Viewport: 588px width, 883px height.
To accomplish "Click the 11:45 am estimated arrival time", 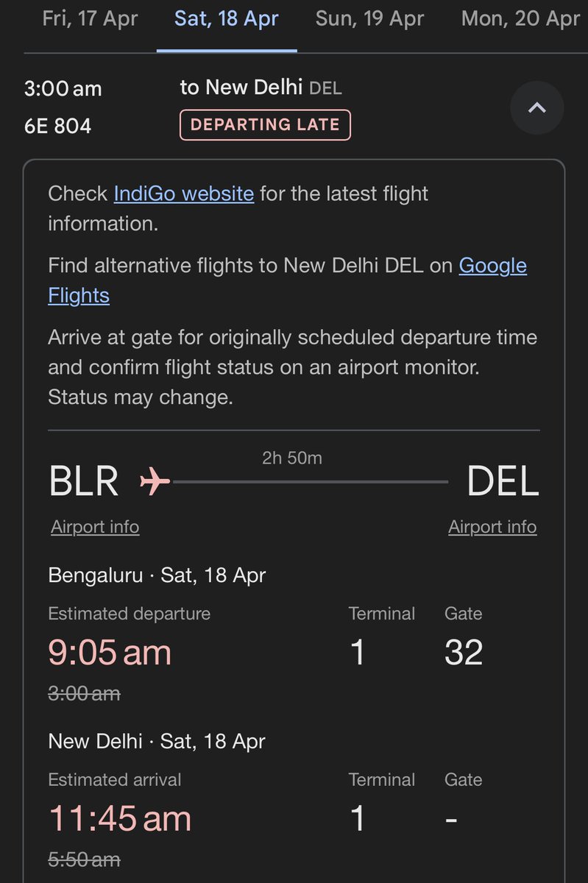I will 120,819.
